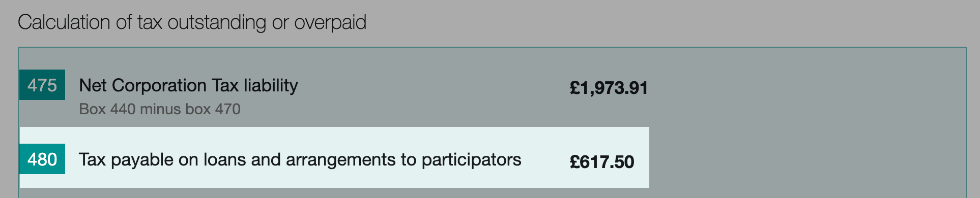Click the word 'overpaid' in the heading

(330, 22)
